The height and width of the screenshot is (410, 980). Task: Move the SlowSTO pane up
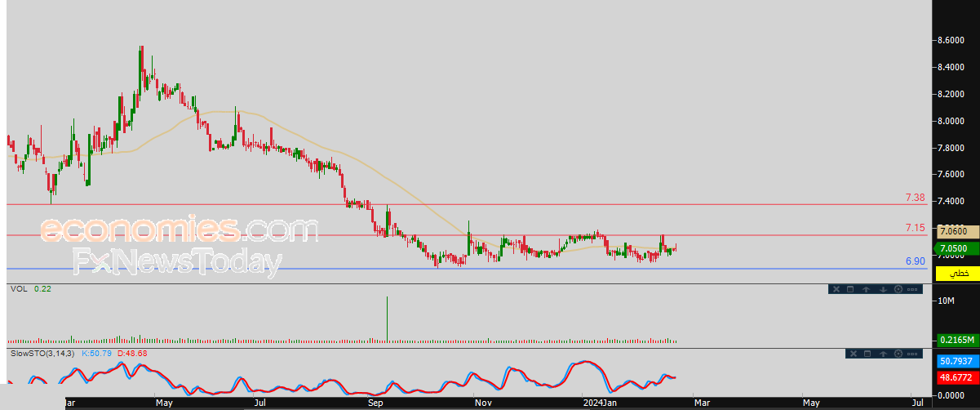883,354
